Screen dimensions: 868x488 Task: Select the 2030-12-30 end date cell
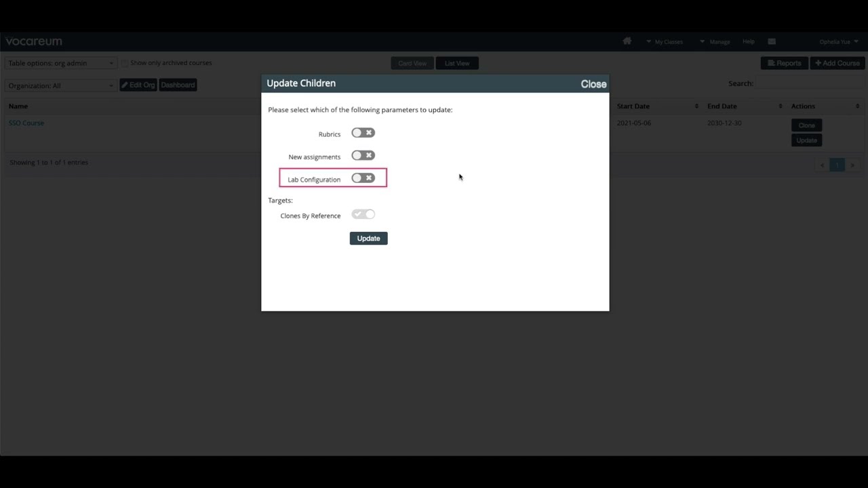(724, 123)
